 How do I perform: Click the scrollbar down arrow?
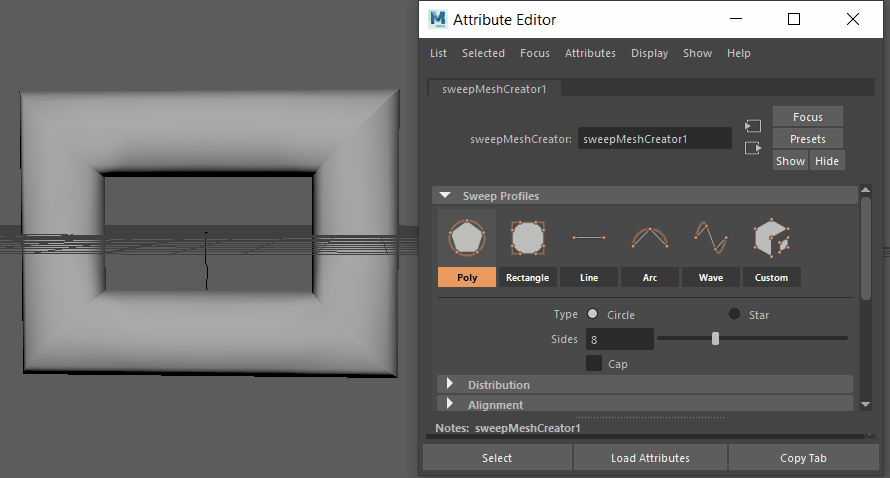point(866,405)
